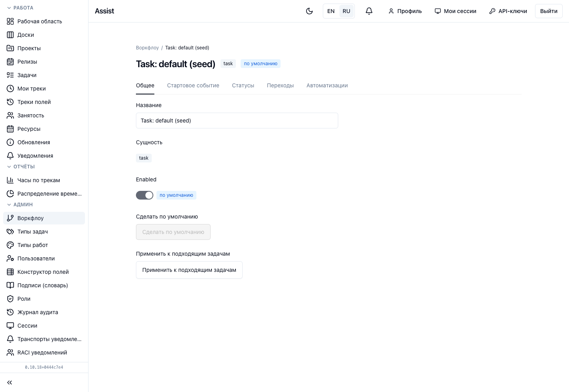Click the Роли shield icon
The width and height of the screenshot is (569, 392).
[x=10, y=299]
